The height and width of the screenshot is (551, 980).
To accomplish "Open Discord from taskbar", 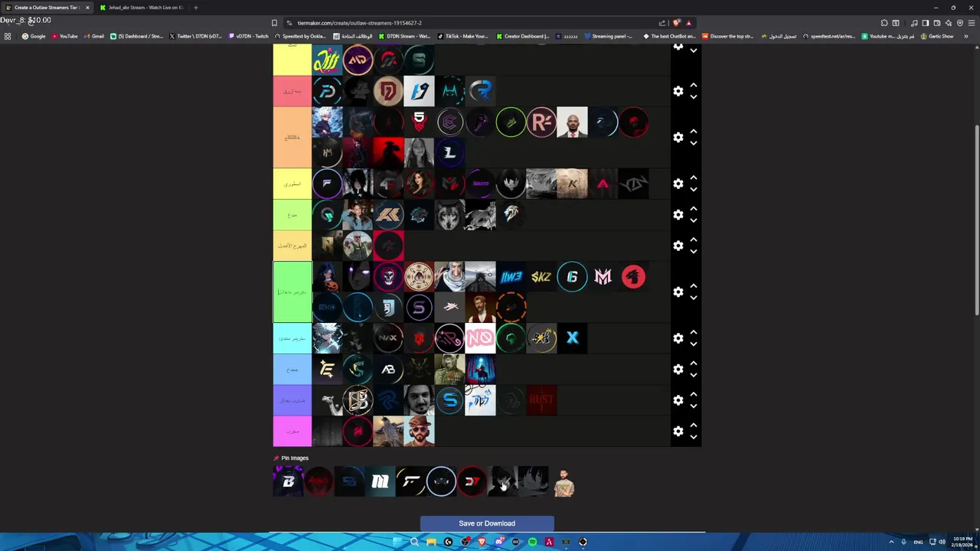I will pos(498,542).
